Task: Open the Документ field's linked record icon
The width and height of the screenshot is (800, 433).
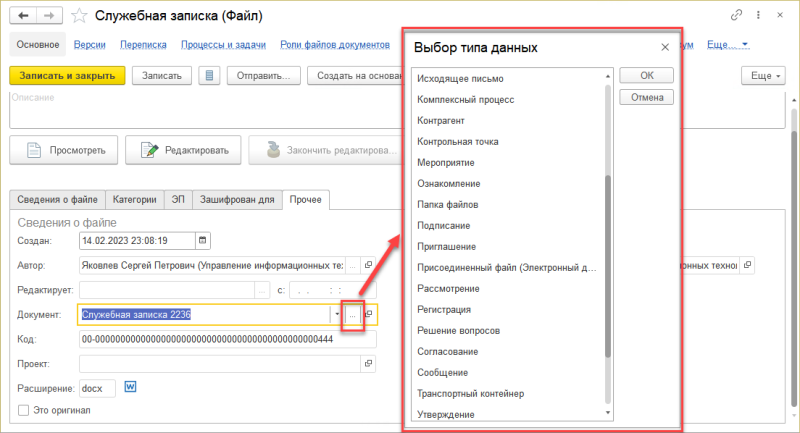Action: pos(369,314)
